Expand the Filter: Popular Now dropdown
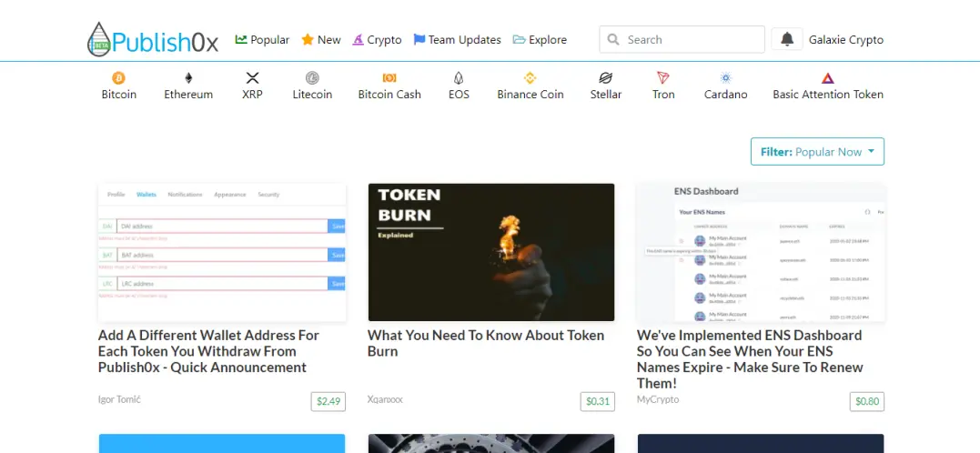This screenshot has width=980, height=453. (817, 152)
